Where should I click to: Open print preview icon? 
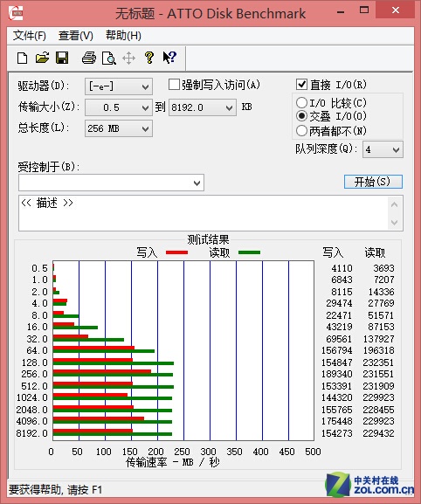coord(109,59)
